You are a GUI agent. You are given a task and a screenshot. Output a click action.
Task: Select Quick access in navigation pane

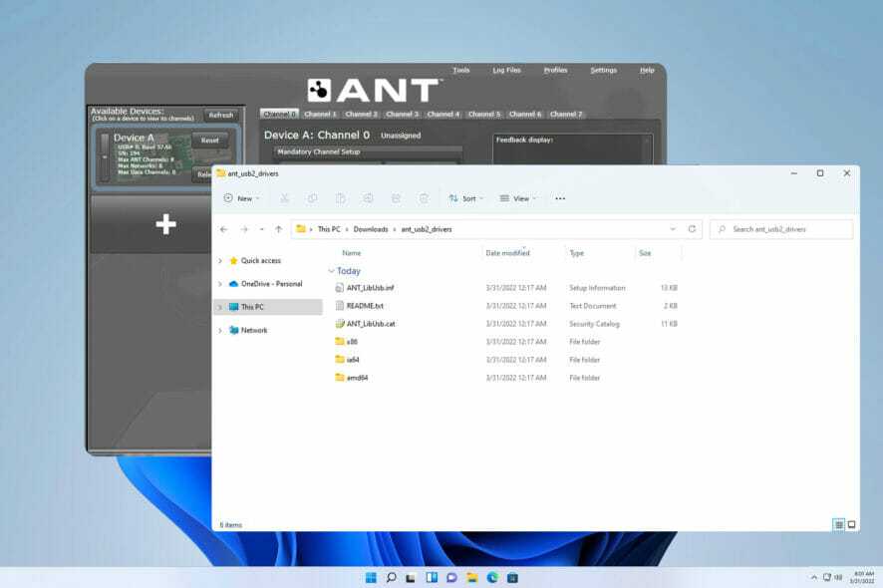[x=261, y=261]
